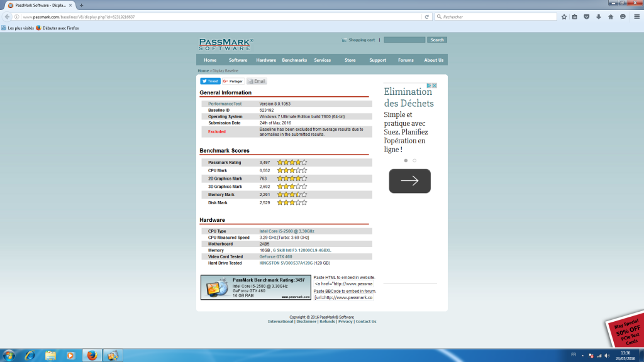Open the Firefox Hello chat icon
644x362 pixels.
(623, 17)
